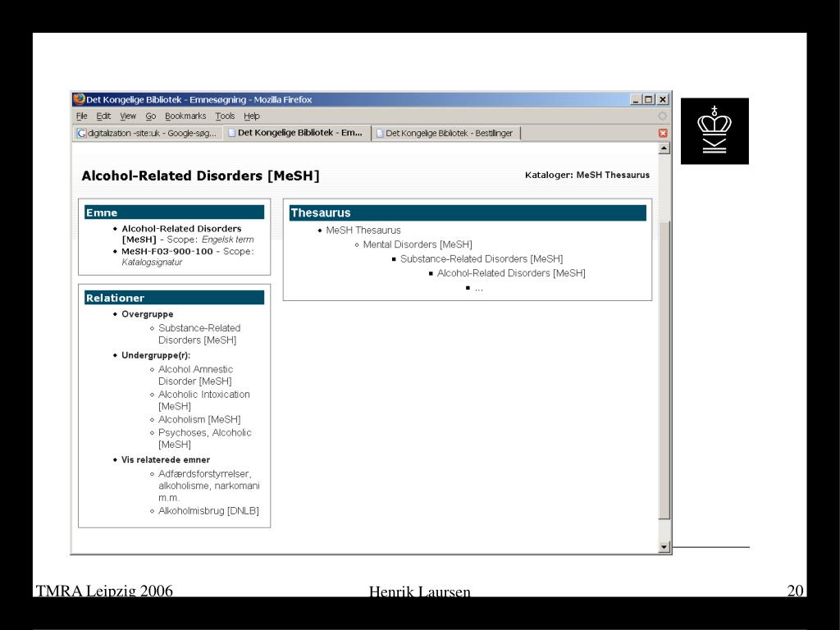The width and height of the screenshot is (840, 630).
Task: Click the Katalogsignatur scope text
Action: (x=152, y=262)
